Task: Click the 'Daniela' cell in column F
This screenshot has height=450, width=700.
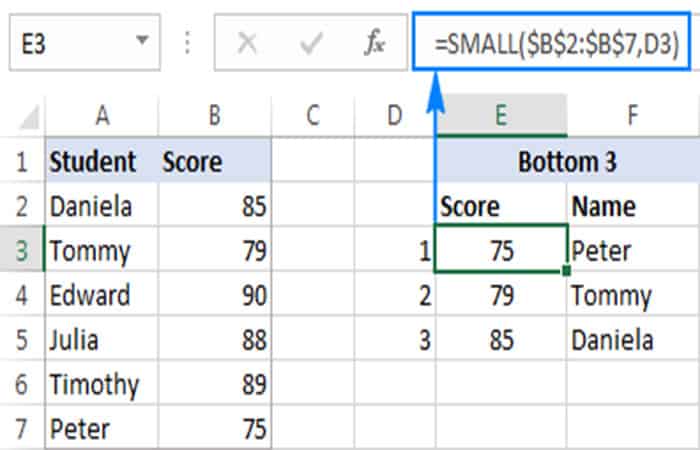Action: [x=633, y=338]
